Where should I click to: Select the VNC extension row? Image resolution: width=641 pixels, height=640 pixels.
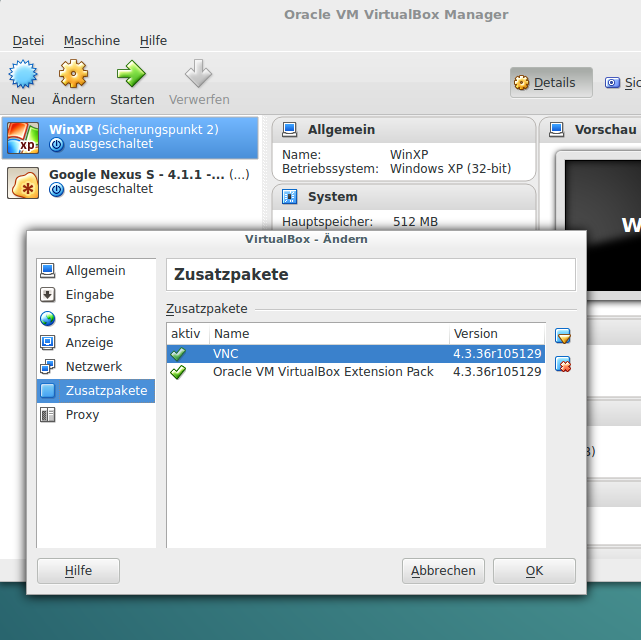point(356,354)
